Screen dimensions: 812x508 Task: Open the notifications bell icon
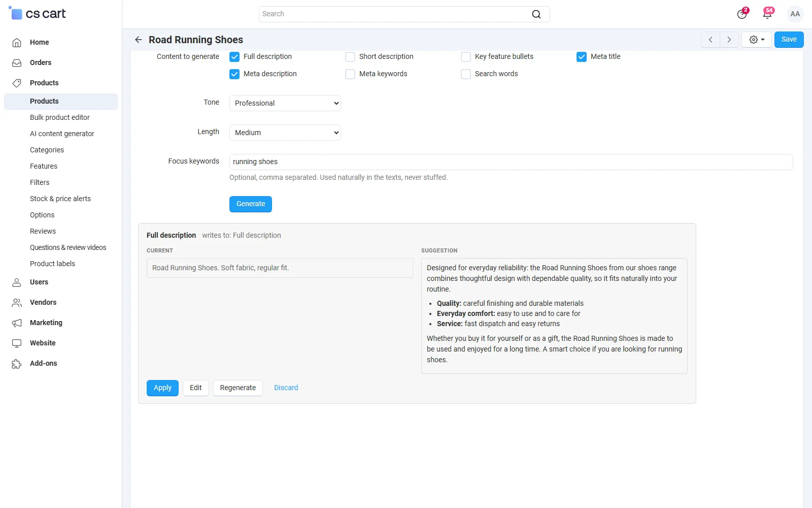(x=767, y=14)
